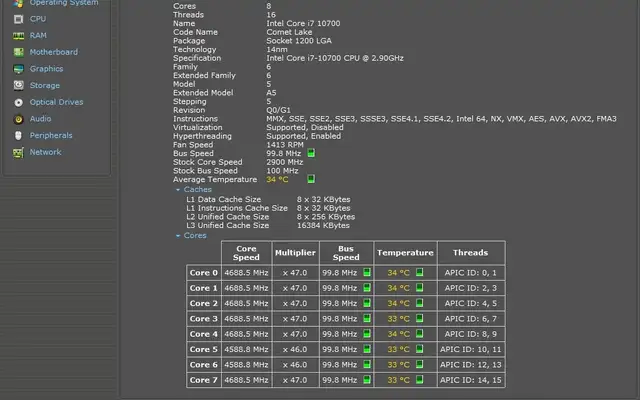Toggle the Bus Speed green graph icon
This screenshot has width=640, height=400.
coord(311,153)
